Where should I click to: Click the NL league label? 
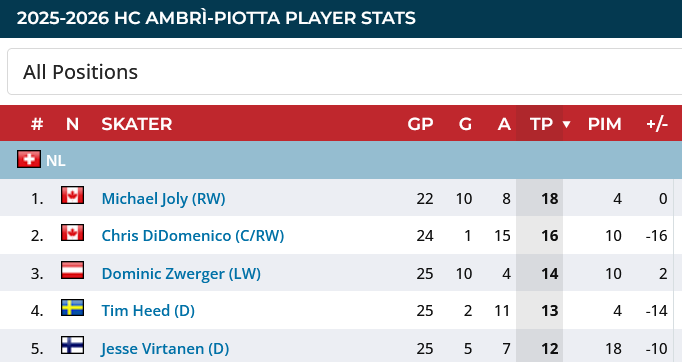click(x=56, y=161)
